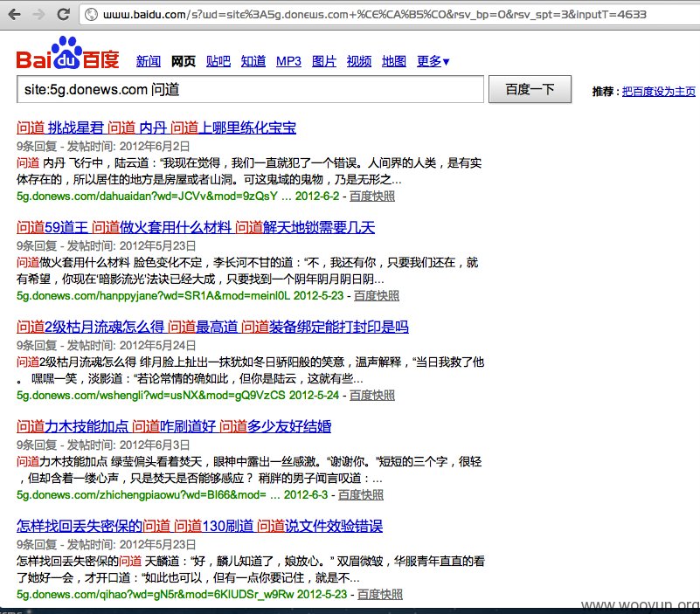This screenshot has height=614, width=700.
Task: Click the 百度一下 search button
Action: coord(530,89)
